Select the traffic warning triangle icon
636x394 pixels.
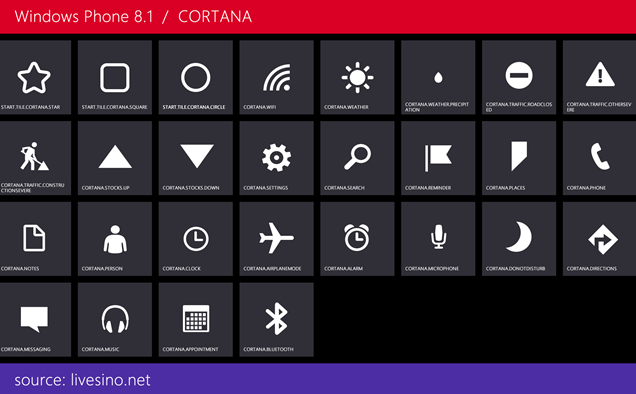point(600,75)
